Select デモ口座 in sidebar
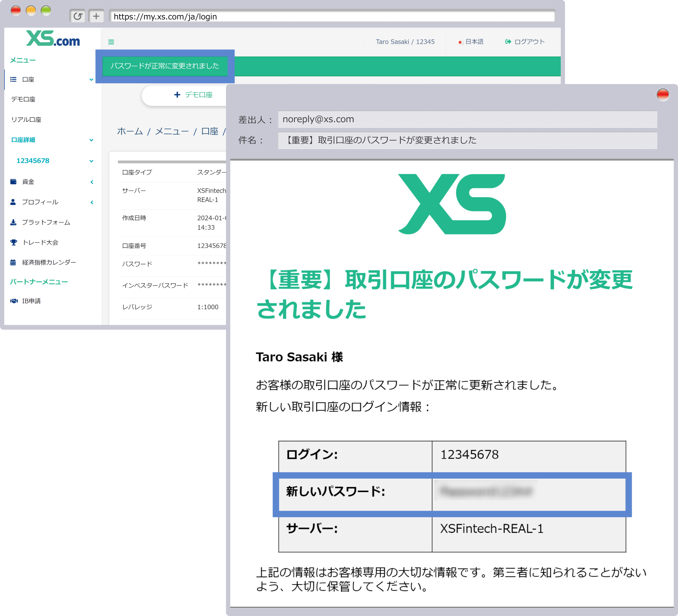678x616 pixels. [23, 99]
